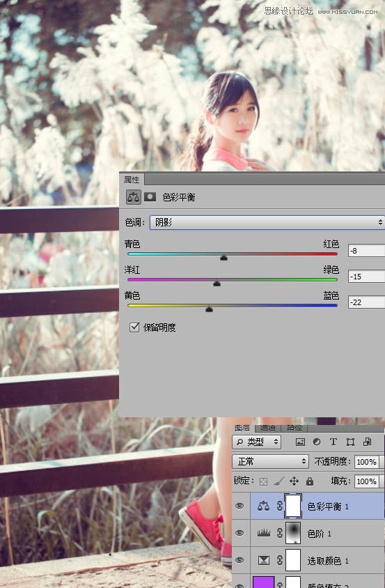Filter layers by type text icon
Image resolution: width=385 pixels, height=588 pixels.
(333, 442)
